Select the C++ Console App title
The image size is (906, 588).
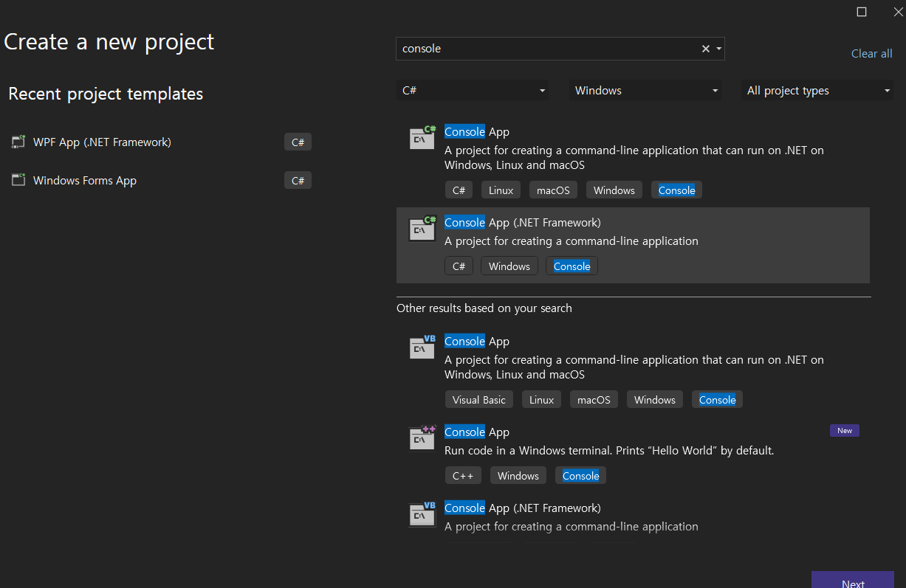tap(477, 432)
